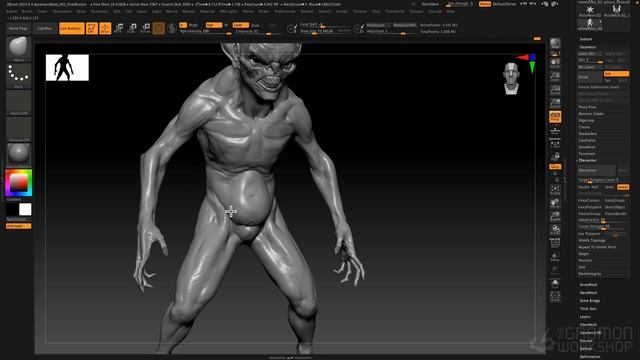Toggle Smt option next to Divide

pos(616,73)
